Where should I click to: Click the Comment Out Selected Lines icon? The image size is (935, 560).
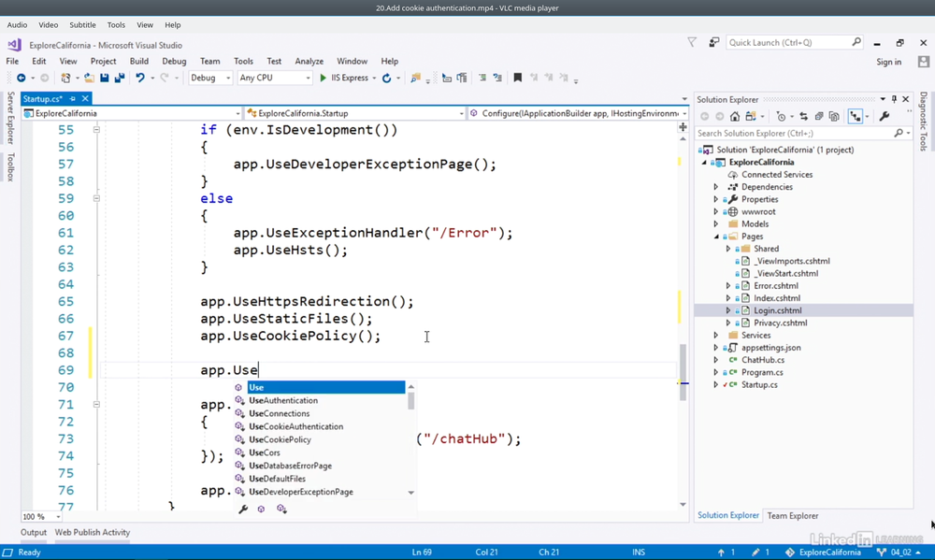(x=482, y=79)
